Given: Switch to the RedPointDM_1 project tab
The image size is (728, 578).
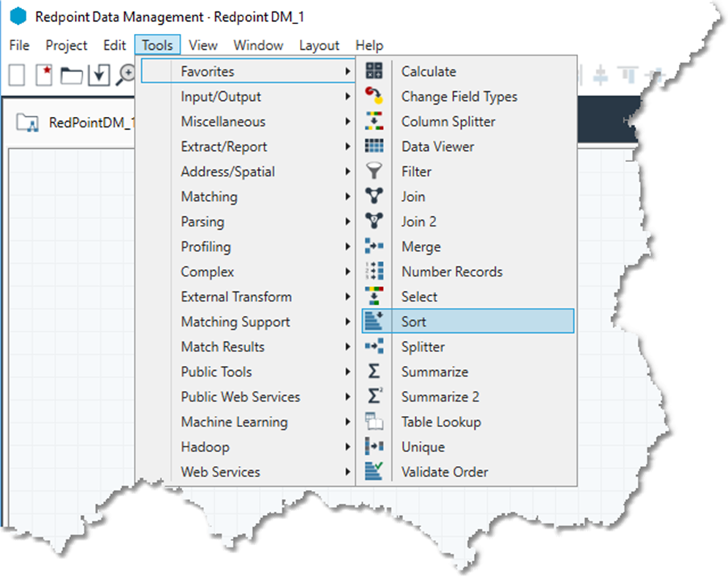Looking at the screenshot, I should [81, 123].
